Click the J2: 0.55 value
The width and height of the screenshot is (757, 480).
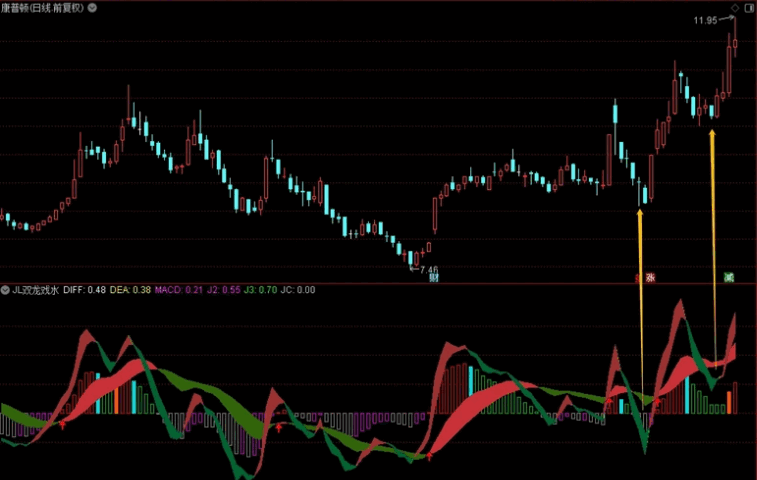[224, 290]
